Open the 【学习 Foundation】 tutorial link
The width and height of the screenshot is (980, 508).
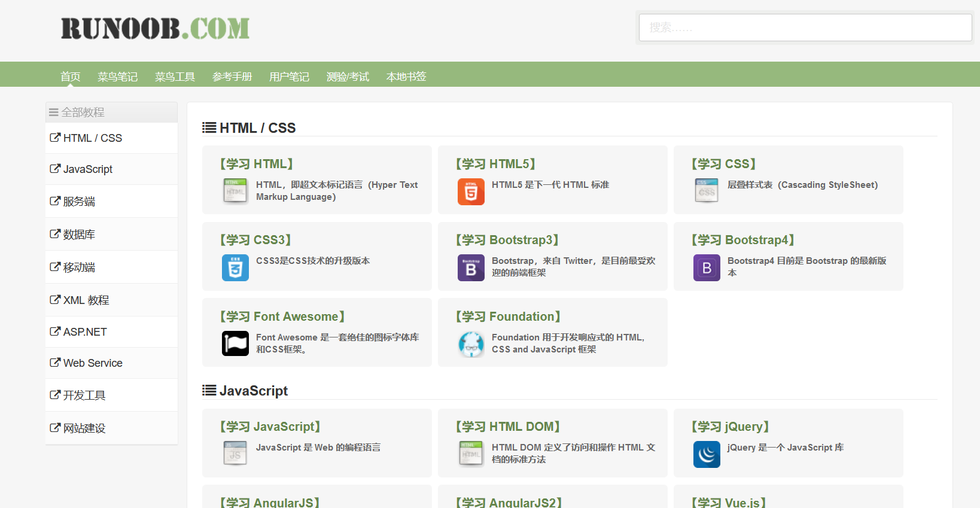(509, 317)
